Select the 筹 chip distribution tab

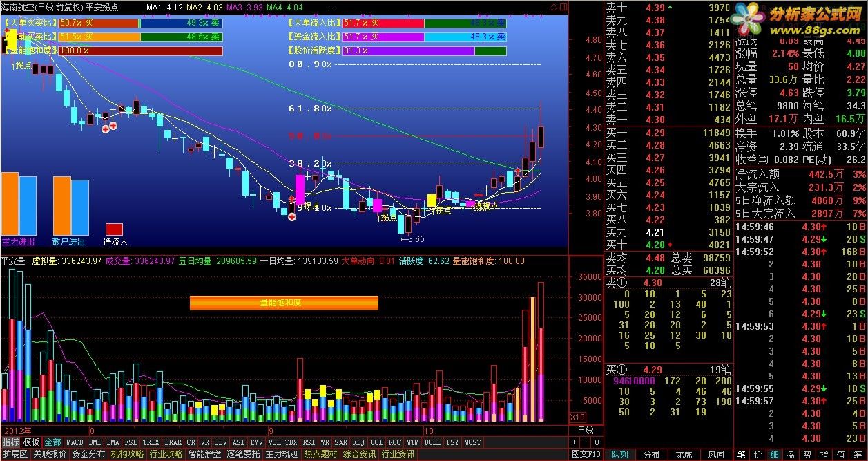(x=856, y=455)
